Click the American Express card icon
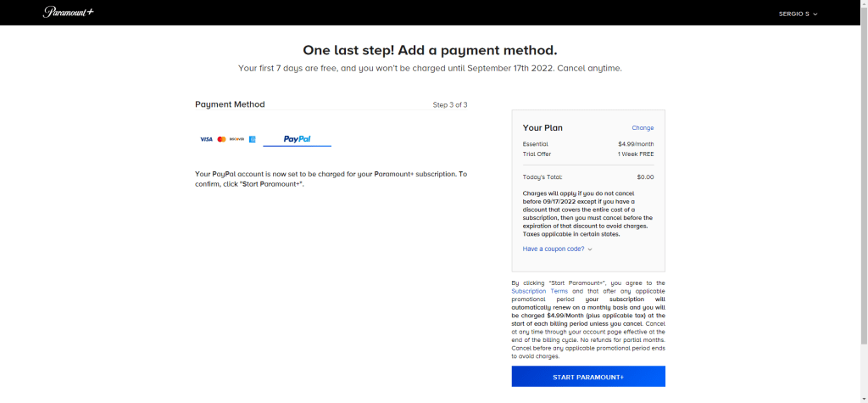The height and width of the screenshot is (403, 868). tap(252, 139)
